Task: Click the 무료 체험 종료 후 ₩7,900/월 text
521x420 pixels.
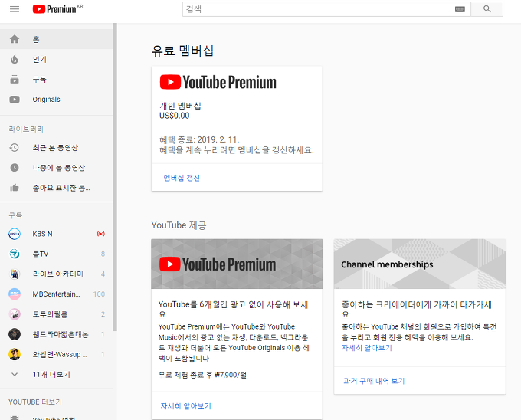Action: click(x=202, y=375)
